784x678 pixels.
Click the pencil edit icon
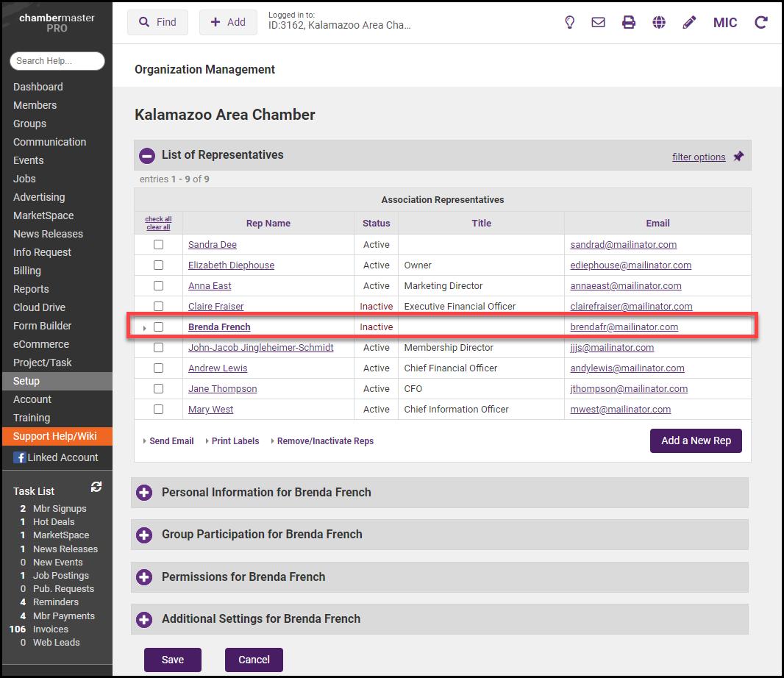689,22
